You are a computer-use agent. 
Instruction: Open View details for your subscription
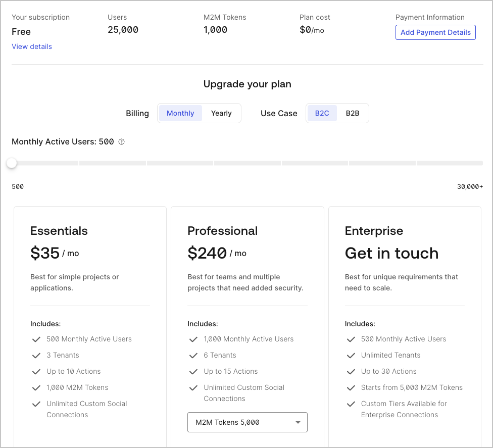click(x=31, y=46)
